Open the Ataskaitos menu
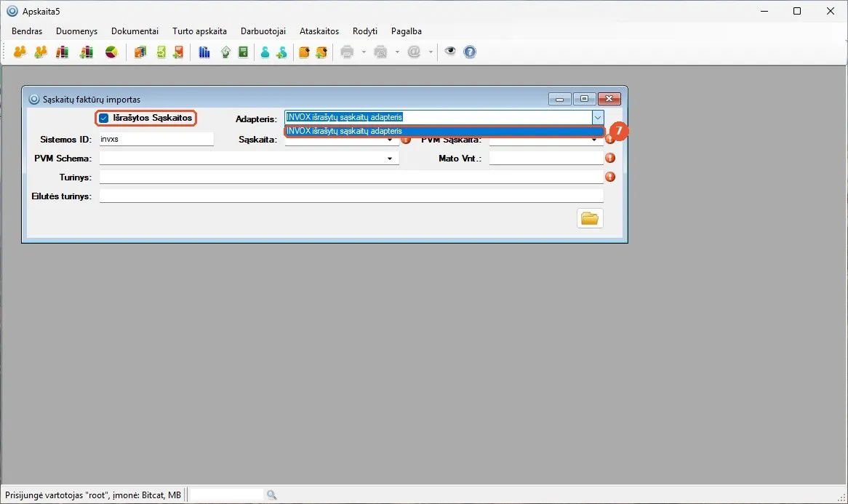The width and height of the screenshot is (848, 504). click(x=319, y=31)
